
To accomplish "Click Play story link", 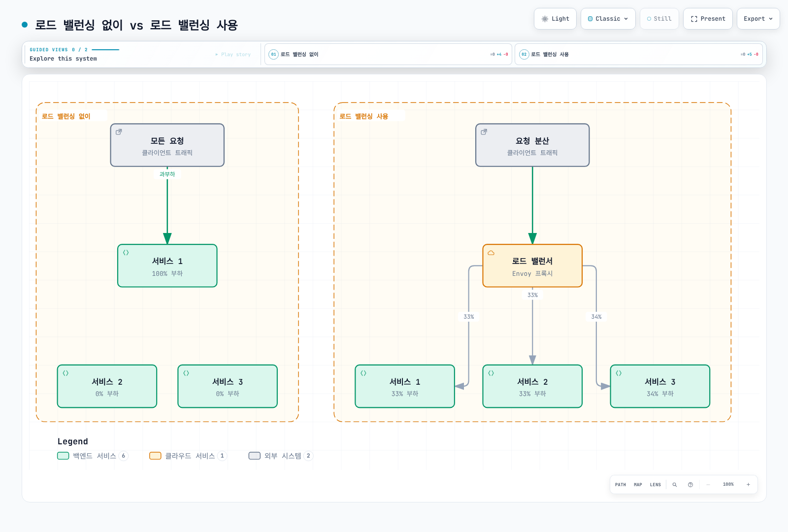I will 233,55.
